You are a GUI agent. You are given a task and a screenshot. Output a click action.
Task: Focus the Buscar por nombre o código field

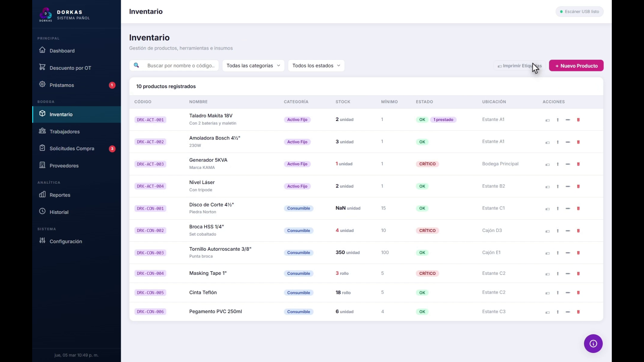click(x=181, y=66)
